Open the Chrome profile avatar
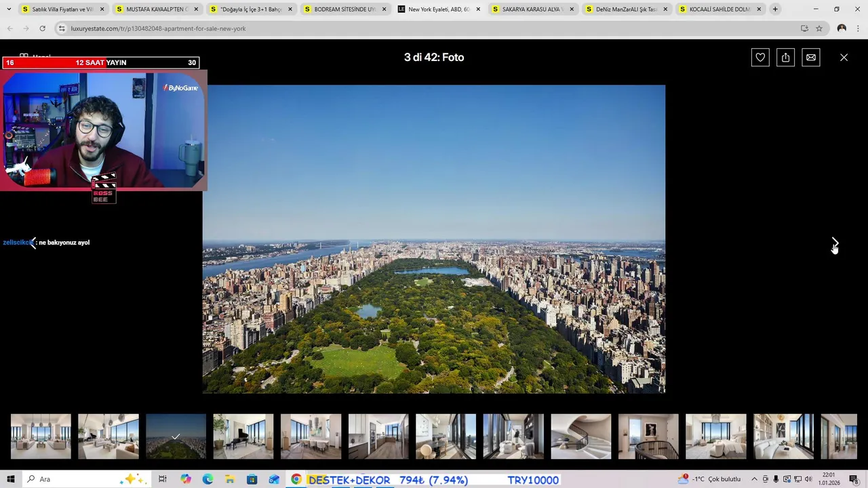Image resolution: width=868 pixels, height=488 pixels. [842, 28]
